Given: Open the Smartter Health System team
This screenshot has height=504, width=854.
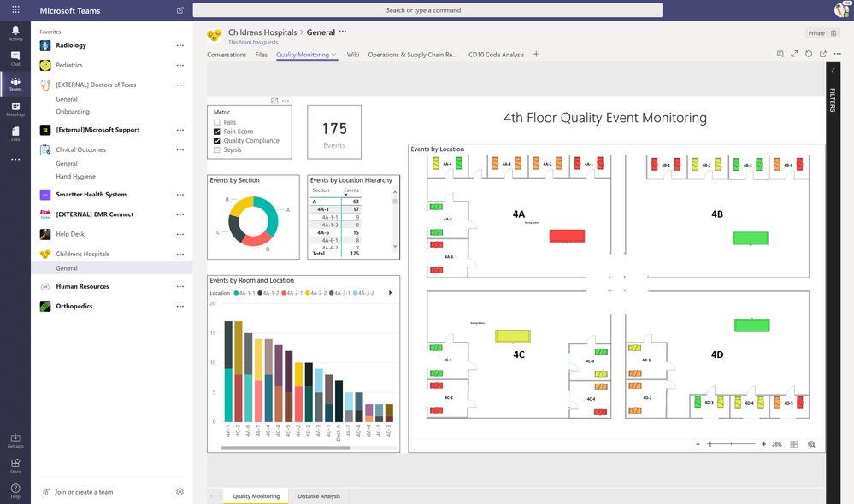Looking at the screenshot, I should pos(91,194).
